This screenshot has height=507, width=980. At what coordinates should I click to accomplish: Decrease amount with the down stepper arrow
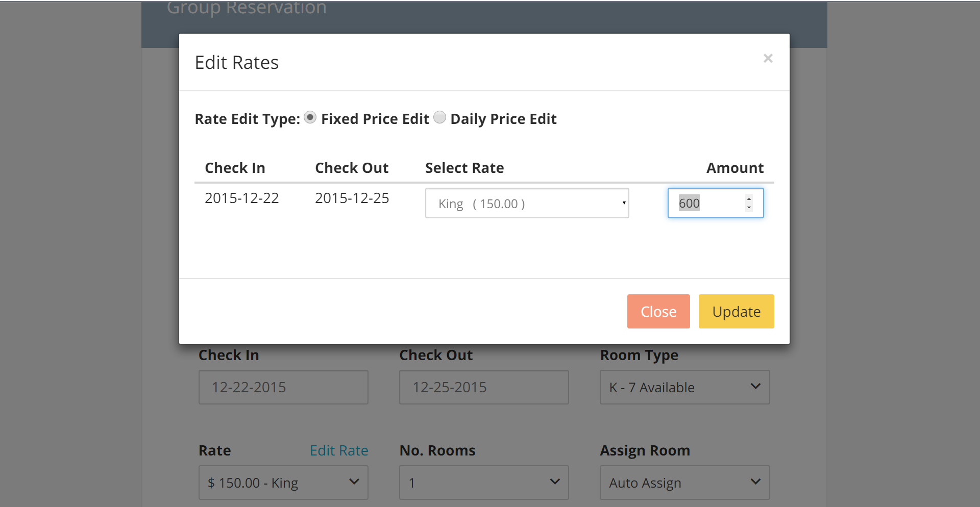749,208
